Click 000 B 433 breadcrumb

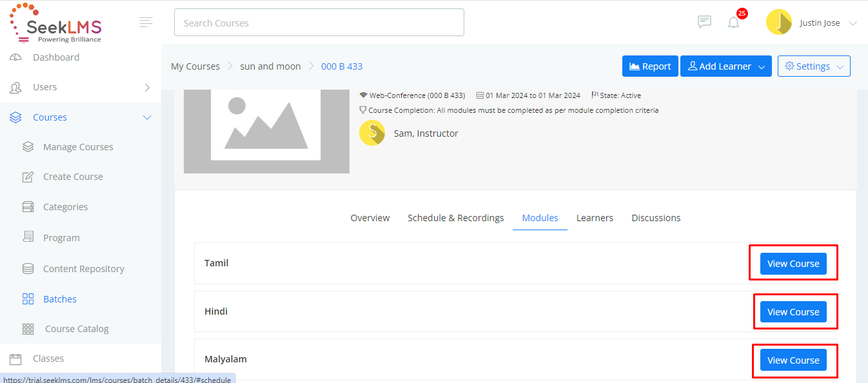coord(342,66)
